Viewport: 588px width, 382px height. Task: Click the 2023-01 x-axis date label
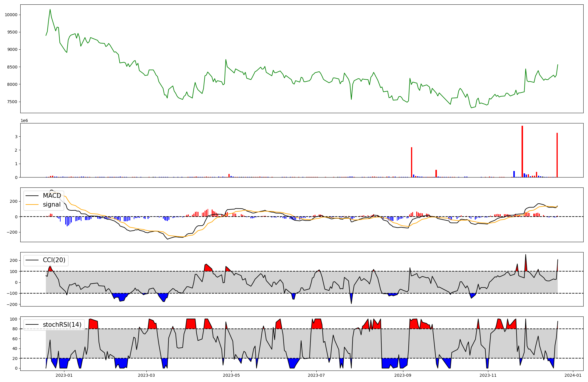(x=64, y=375)
